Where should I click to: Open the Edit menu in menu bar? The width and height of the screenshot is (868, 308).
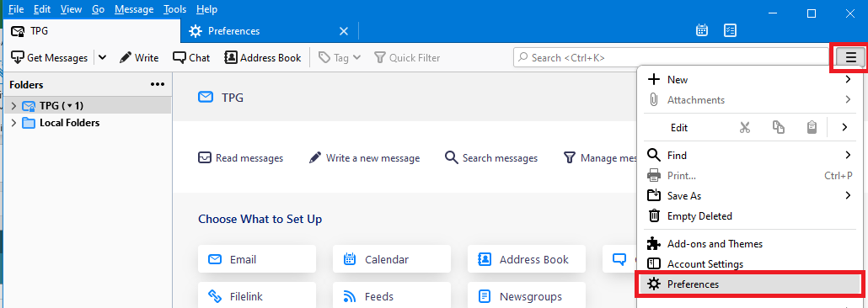click(x=41, y=9)
